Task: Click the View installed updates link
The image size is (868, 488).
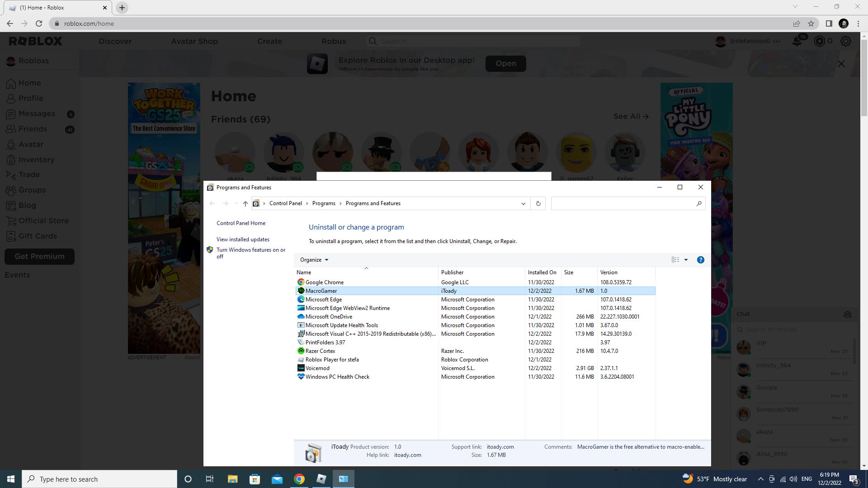Action: coord(243,239)
